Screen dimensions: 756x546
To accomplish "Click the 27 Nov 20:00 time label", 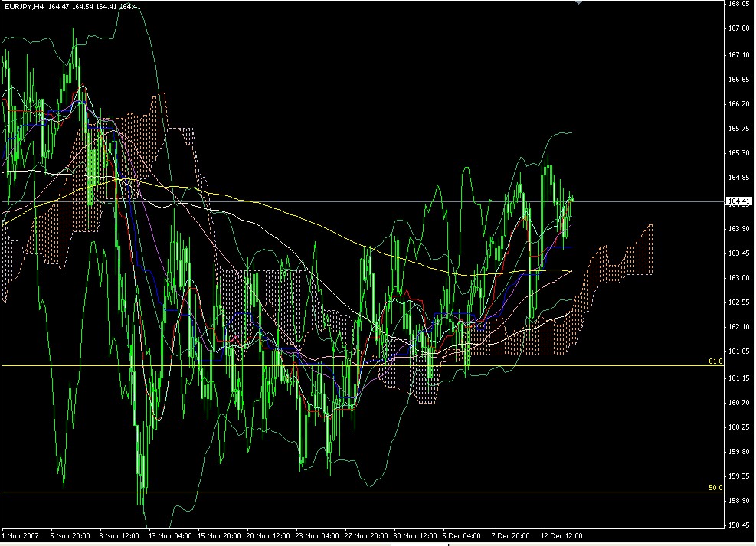I will pyautogui.click(x=366, y=536).
